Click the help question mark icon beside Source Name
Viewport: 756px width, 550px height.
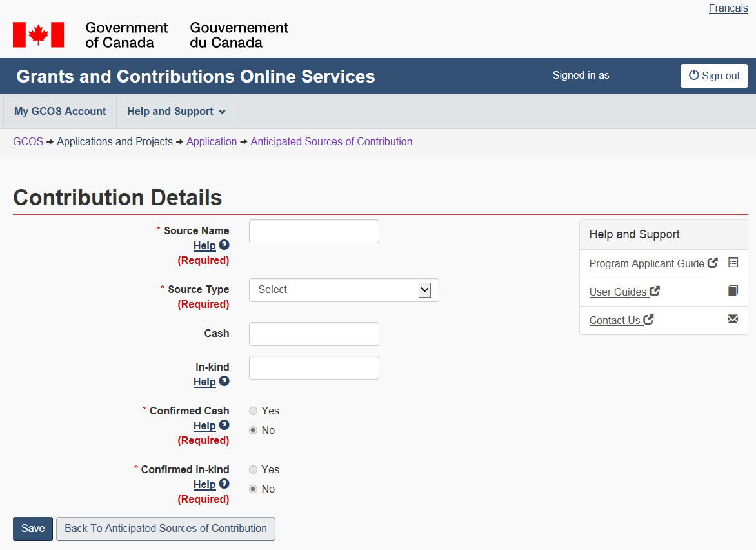coord(224,245)
